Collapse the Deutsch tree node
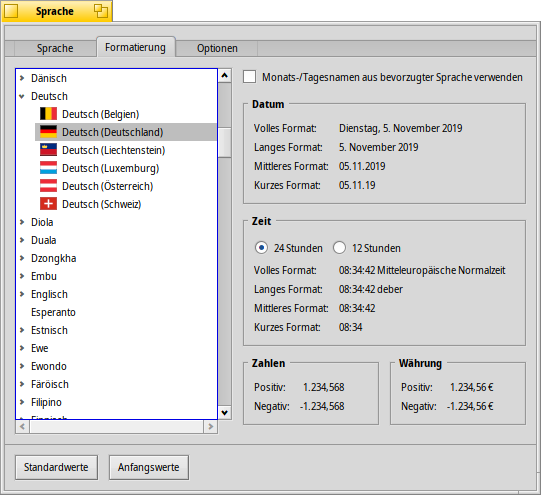Screen dimensions: 541x495 point(22,96)
